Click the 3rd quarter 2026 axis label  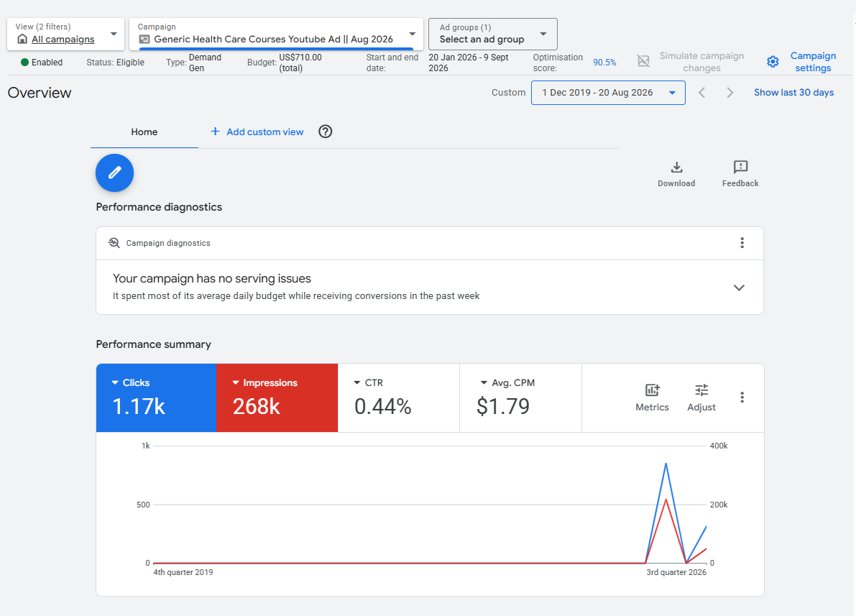click(x=676, y=572)
